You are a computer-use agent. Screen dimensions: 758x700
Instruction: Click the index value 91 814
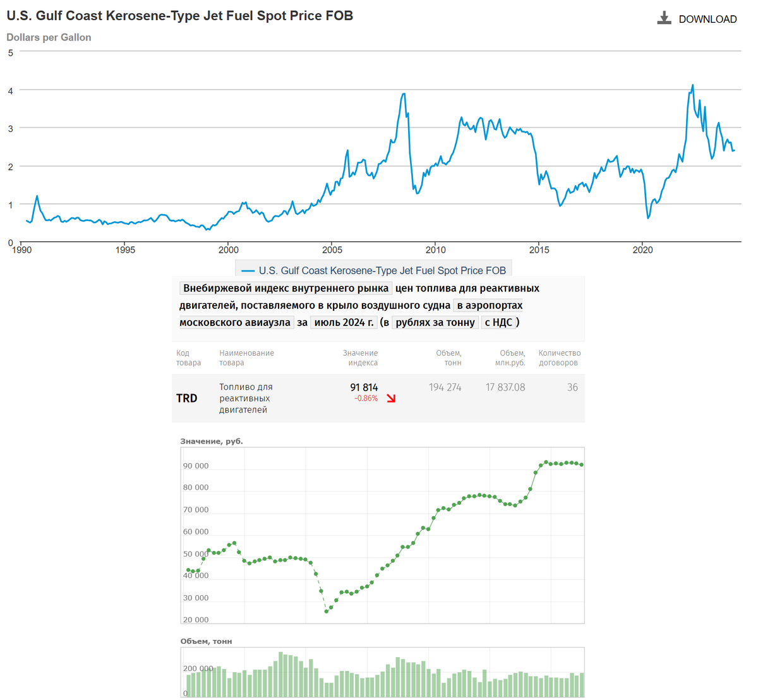coord(364,387)
